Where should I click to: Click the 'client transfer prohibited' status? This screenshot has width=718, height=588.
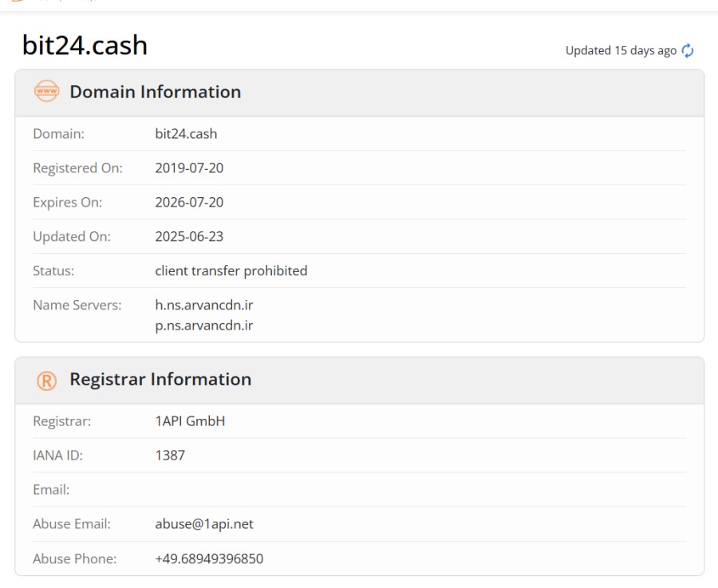[x=231, y=271]
